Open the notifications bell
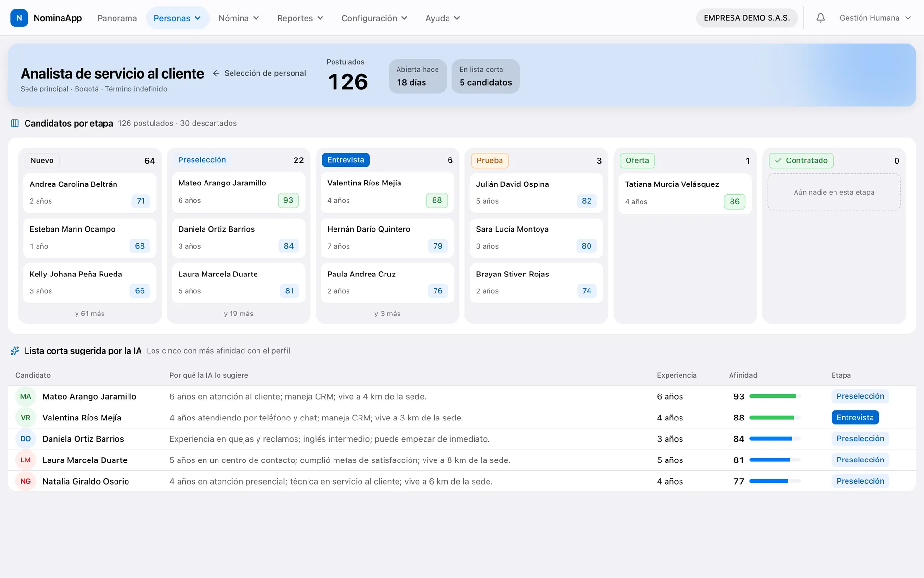Image resolution: width=924 pixels, height=578 pixels. [x=821, y=18]
